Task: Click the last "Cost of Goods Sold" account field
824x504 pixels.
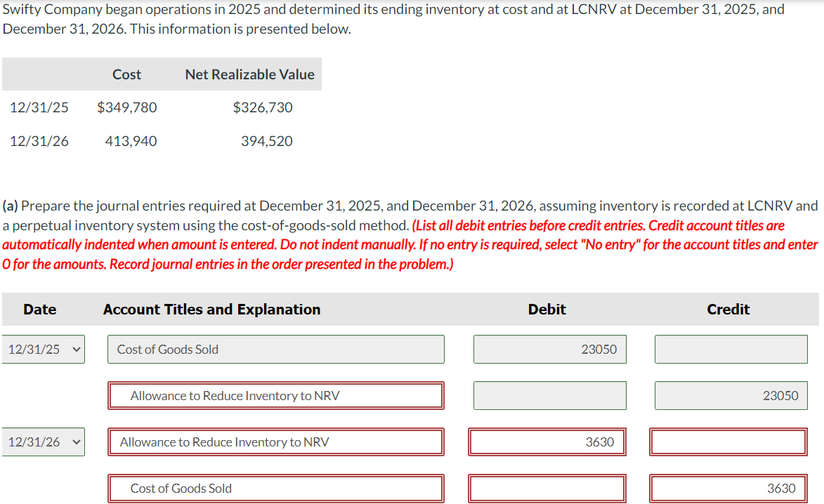Action: click(x=275, y=488)
